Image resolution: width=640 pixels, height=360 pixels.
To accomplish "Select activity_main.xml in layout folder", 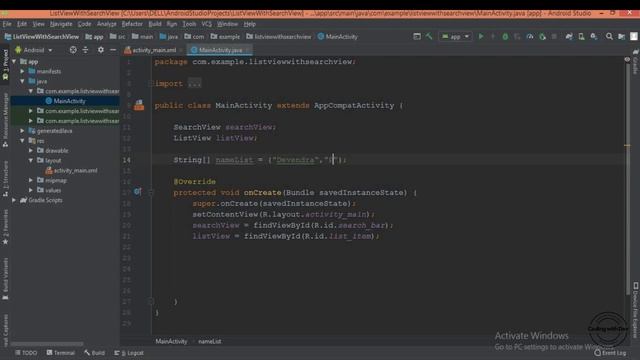I will pos(71,170).
